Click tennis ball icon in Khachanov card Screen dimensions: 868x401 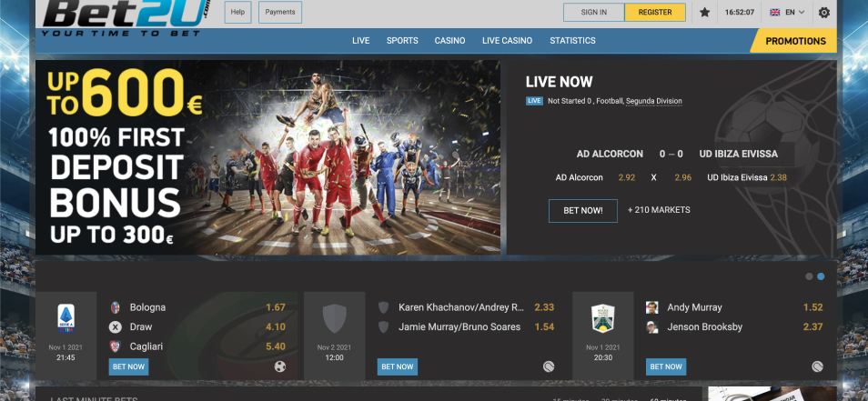[x=549, y=366]
